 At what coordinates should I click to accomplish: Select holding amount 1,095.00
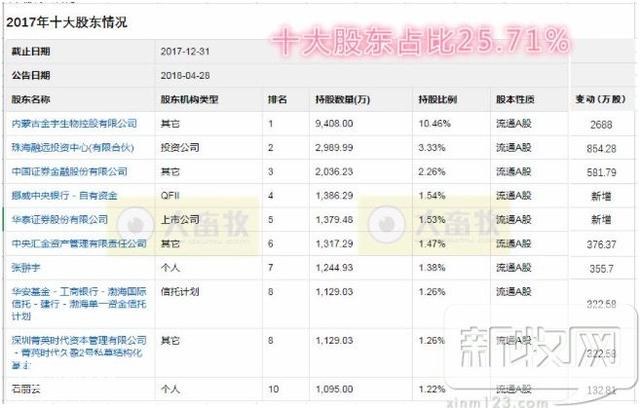tap(334, 389)
